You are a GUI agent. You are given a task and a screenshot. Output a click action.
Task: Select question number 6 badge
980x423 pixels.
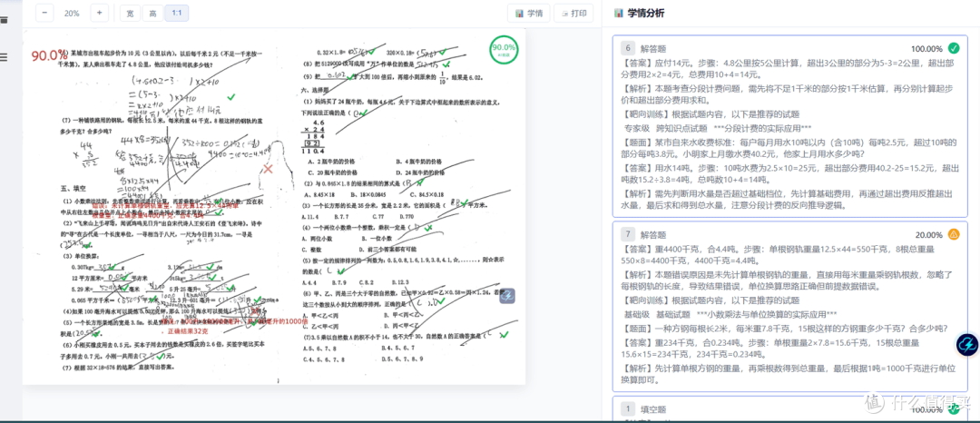[628, 48]
